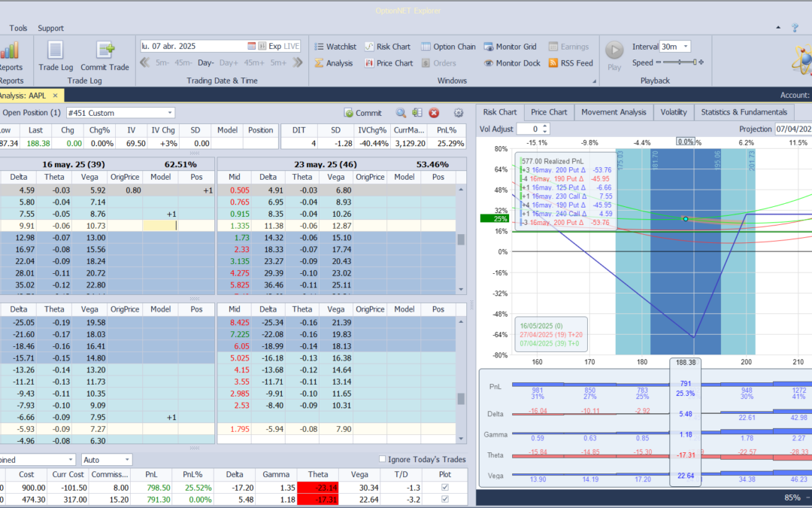Toggle LIVE mode next to Exp
Viewport: 812px width, 508px height.
[292, 46]
